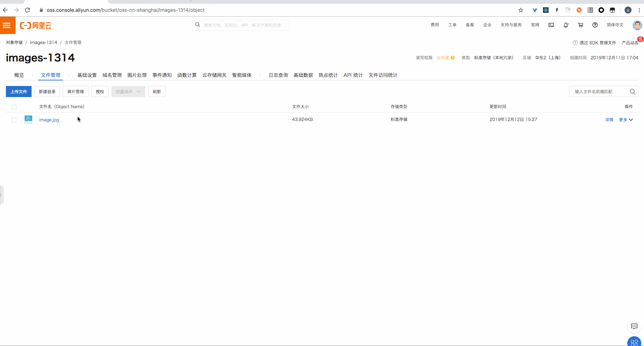
Task: Open the 简体中文 language selector
Action: 615,25
